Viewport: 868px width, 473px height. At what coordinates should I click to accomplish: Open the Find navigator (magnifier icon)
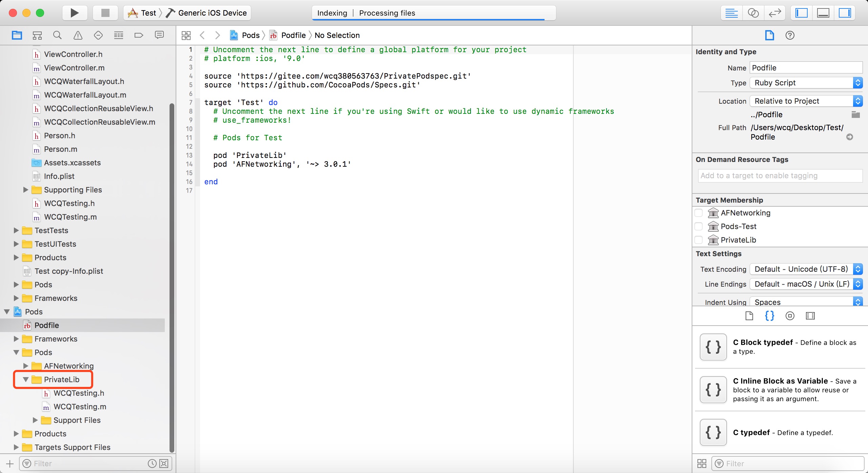(57, 35)
